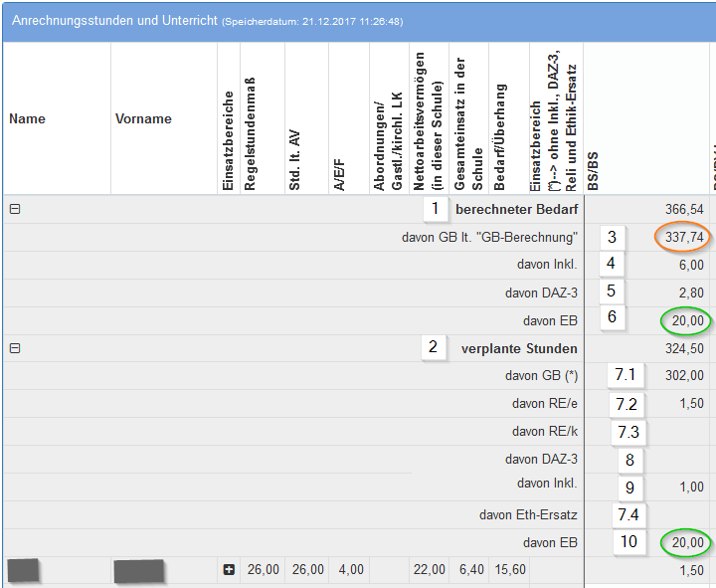The image size is (716, 588).
Task: Collapse the verplante Stunden section
Action: (15, 349)
